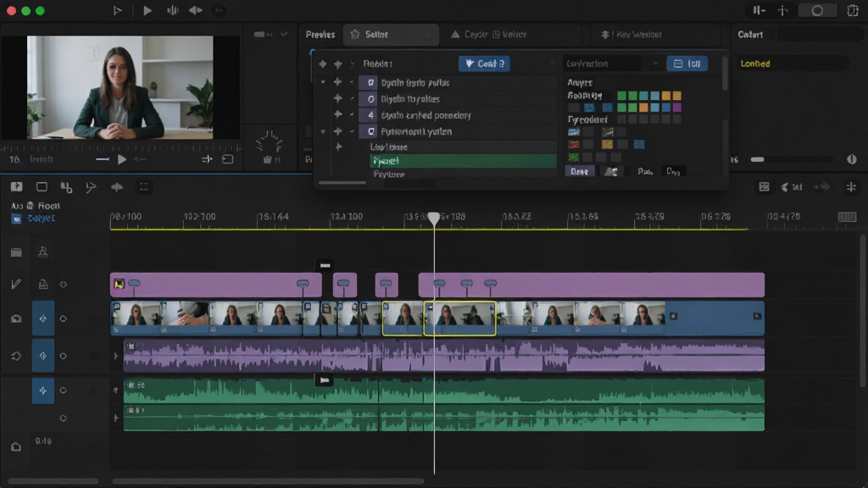Click the pencil edit icon on title track
This screenshot has width=868, height=488.
coord(16,285)
